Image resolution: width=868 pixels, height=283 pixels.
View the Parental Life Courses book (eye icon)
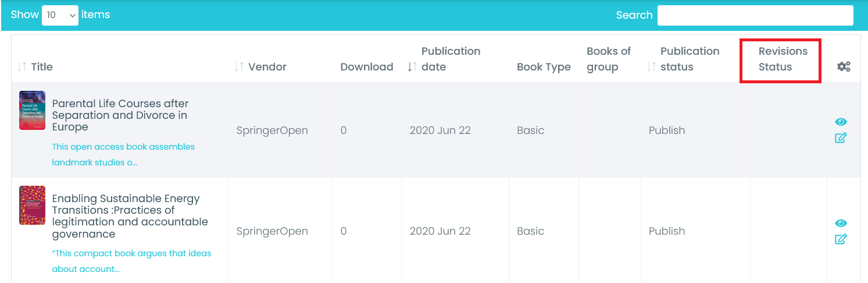pyautogui.click(x=841, y=122)
